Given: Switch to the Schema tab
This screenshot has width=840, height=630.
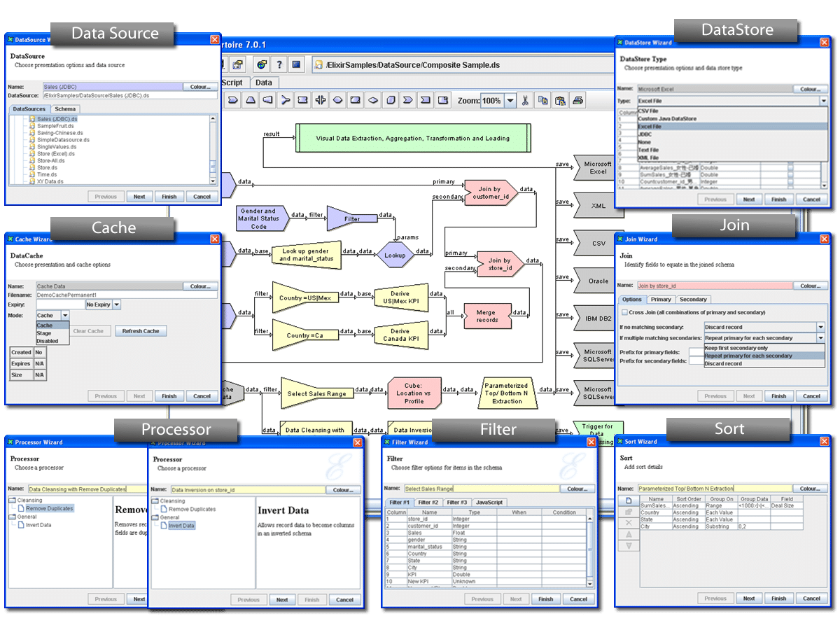Looking at the screenshot, I should click(x=66, y=109).
